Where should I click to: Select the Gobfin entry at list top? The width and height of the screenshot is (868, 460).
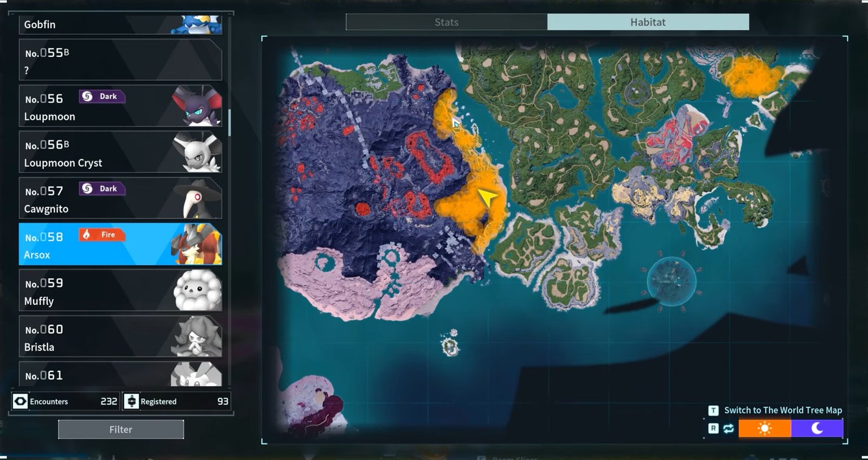pos(120,25)
